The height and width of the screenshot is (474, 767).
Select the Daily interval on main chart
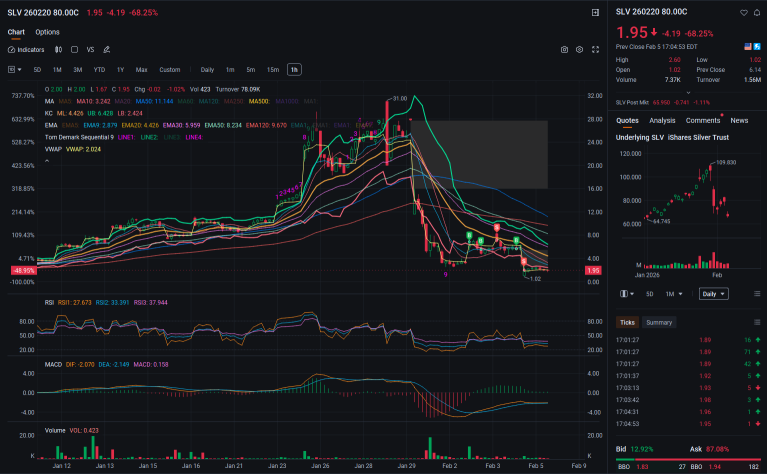[x=207, y=70]
